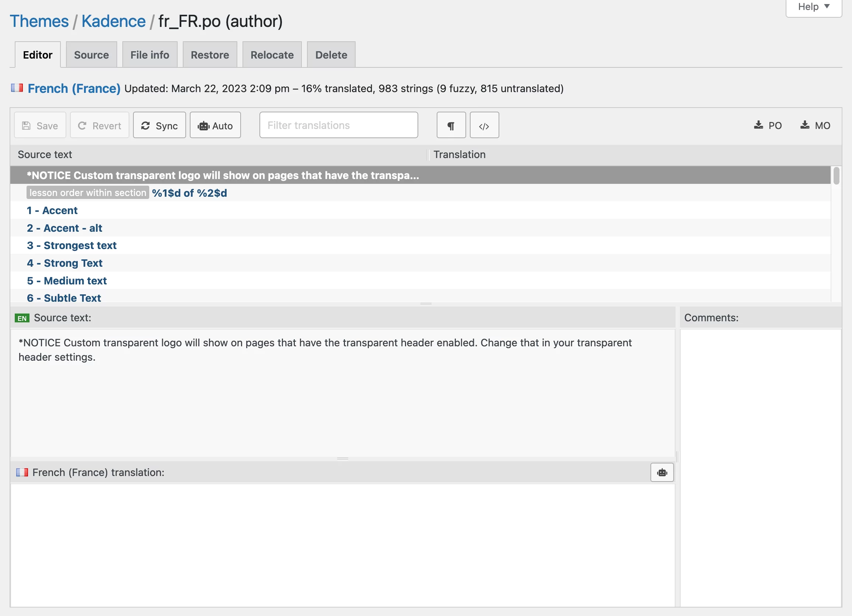852x616 pixels.
Task: Select the '3 - Strongest text' string
Action: (71, 246)
